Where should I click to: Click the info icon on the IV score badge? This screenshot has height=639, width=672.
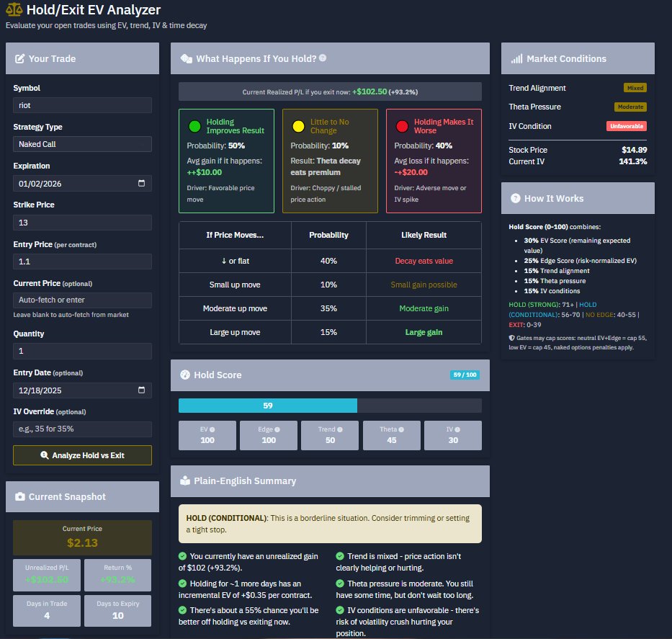click(x=459, y=429)
